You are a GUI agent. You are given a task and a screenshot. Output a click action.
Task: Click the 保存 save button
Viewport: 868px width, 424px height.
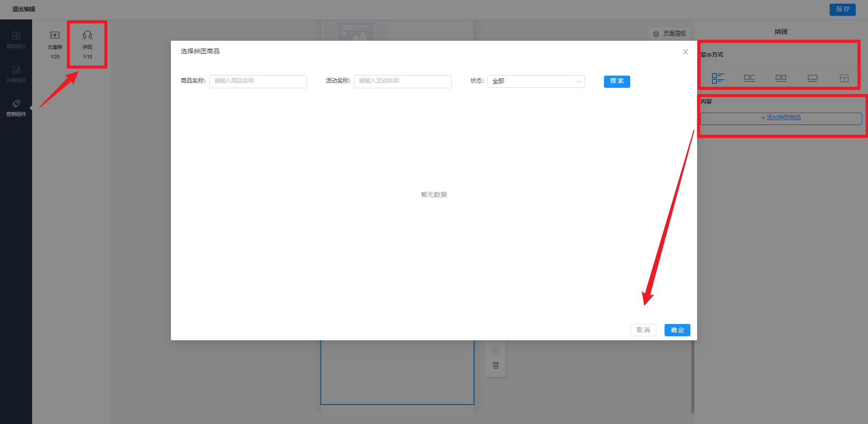tap(842, 10)
